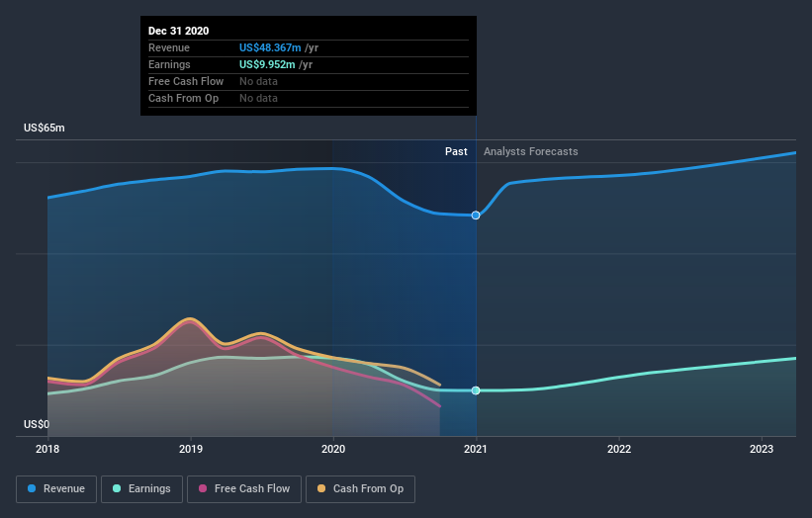Toggle the Revenue legend button
The width and height of the screenshot is (812, 518).
(x=56, y=489)
